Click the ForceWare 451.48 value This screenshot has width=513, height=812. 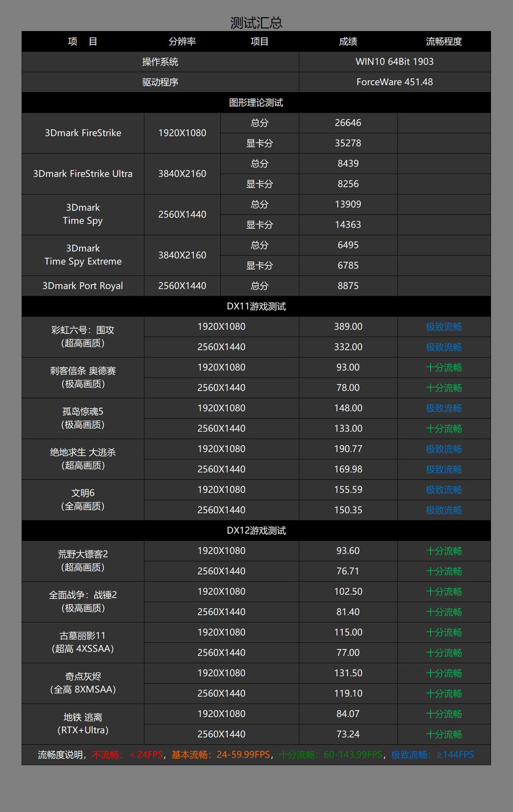coord(395,82)
